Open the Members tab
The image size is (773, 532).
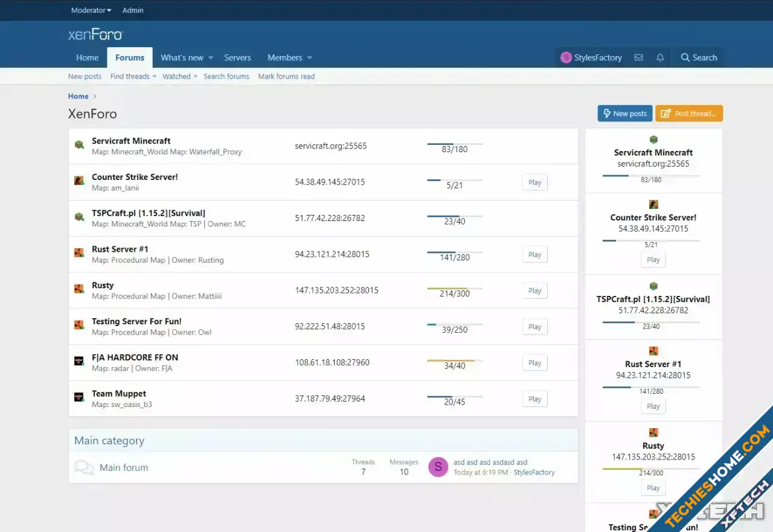284,58
